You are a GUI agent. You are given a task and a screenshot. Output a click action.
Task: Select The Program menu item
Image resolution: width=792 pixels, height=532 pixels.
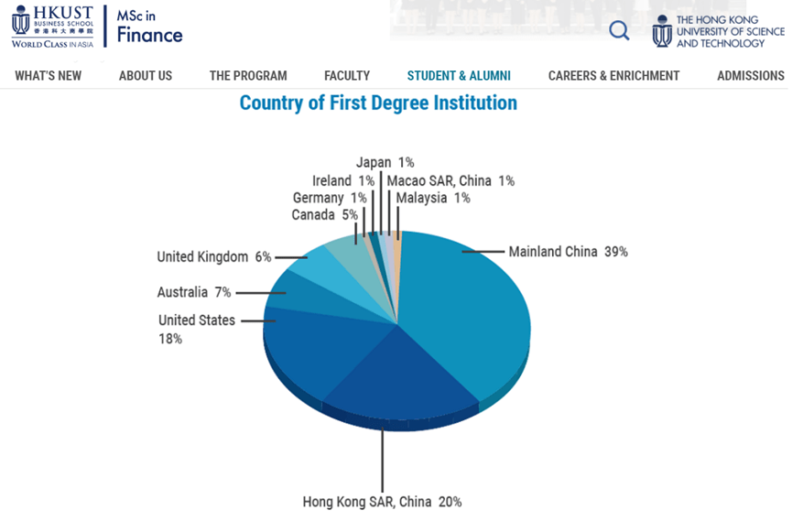pyautogui.click(x=248, y=76)
